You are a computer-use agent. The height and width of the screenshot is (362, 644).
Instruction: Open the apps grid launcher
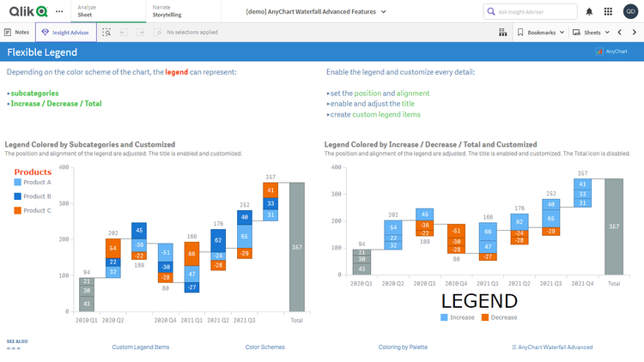pyautogui.click(x=610, y=11)
